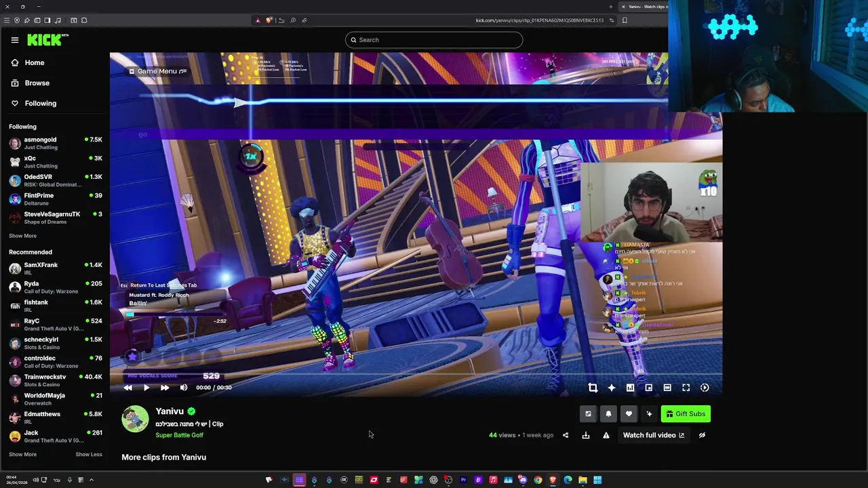The image size is (868, 488).
Task: Collapse Recommended list with Show Less
Action: pyautogui.click(x=89, y=454)
